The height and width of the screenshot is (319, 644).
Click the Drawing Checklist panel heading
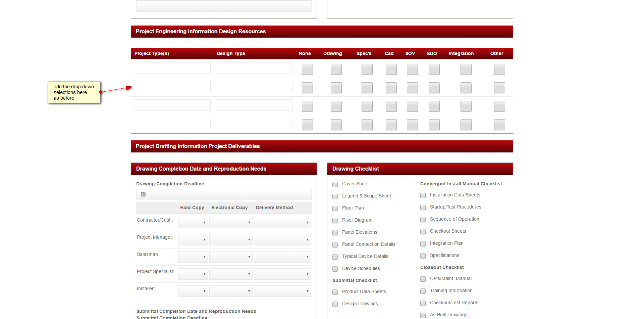point(420,169)
